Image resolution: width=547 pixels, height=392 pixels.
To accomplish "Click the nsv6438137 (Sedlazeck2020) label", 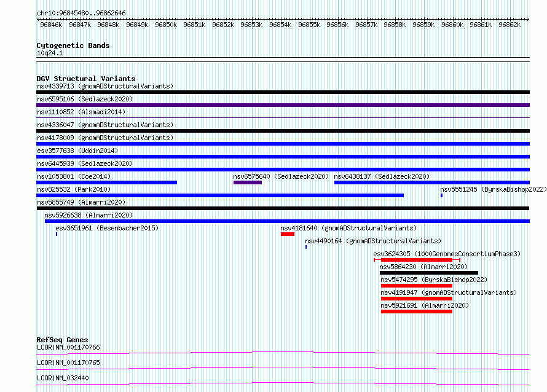I will (x=382, y=176).
